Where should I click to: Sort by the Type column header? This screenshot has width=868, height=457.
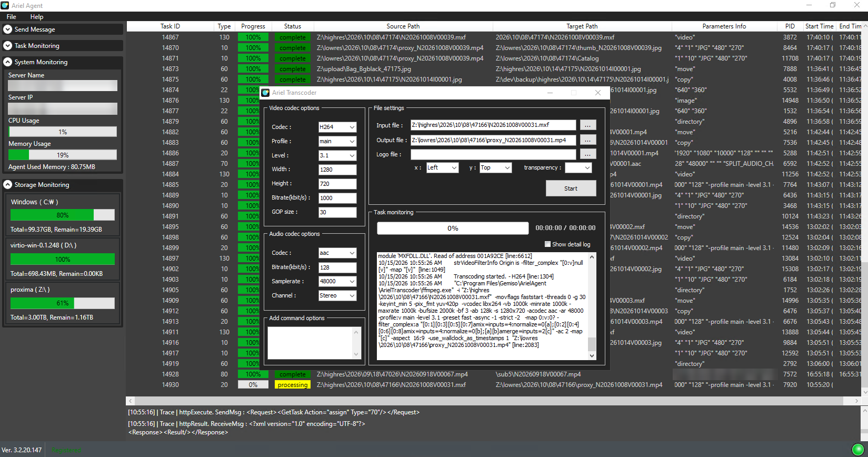pyautogui.click(x=224, y=26)
